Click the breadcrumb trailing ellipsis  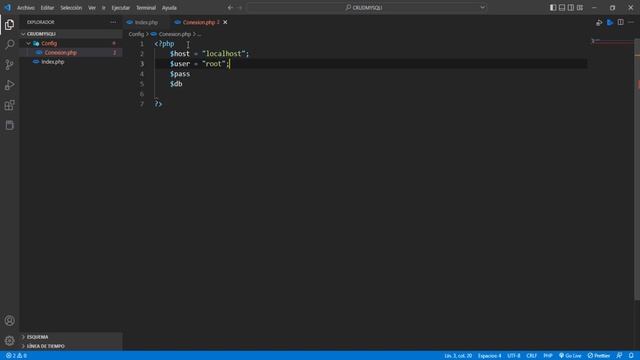(x=199, y=34)
